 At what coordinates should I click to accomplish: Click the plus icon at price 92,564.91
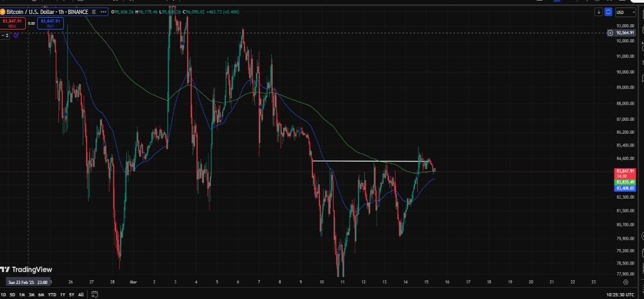coord(610,33)
